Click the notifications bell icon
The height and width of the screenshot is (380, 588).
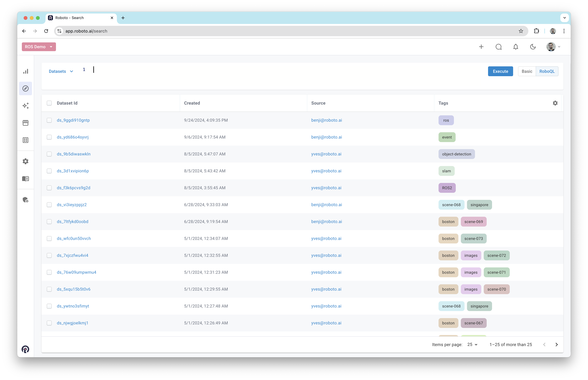(x=516, y=47)
